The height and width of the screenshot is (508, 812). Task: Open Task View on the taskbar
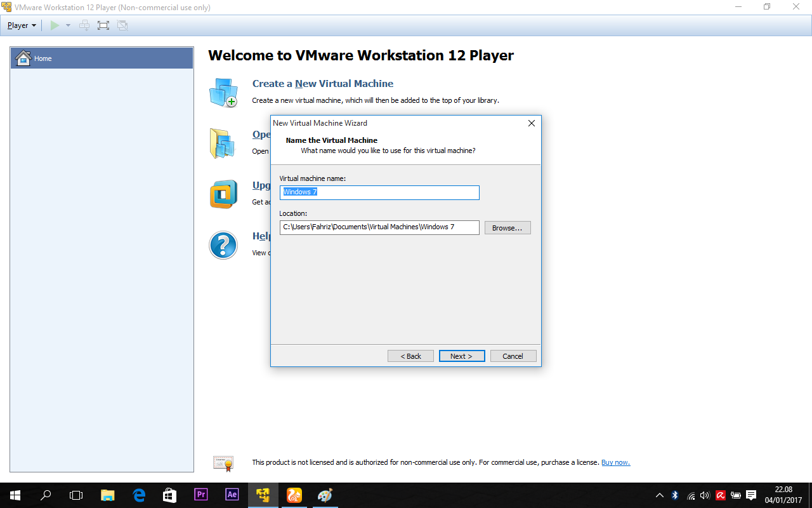click(76, 495)
